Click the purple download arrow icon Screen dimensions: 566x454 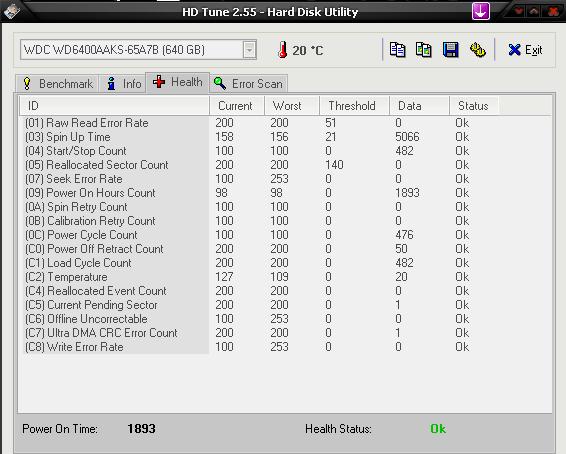click(x=480, y=11)
